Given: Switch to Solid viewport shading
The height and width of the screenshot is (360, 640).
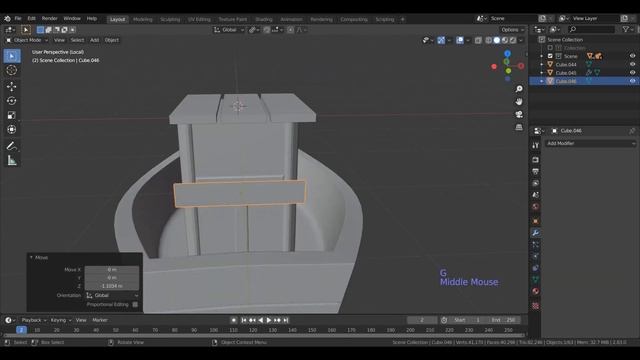Looking at the screenshot, I should click(497, 40).
